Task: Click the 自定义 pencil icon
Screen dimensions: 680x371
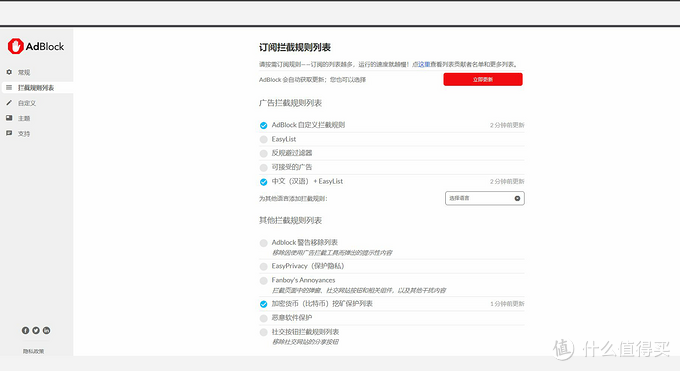Action: [x=9, y=103]
